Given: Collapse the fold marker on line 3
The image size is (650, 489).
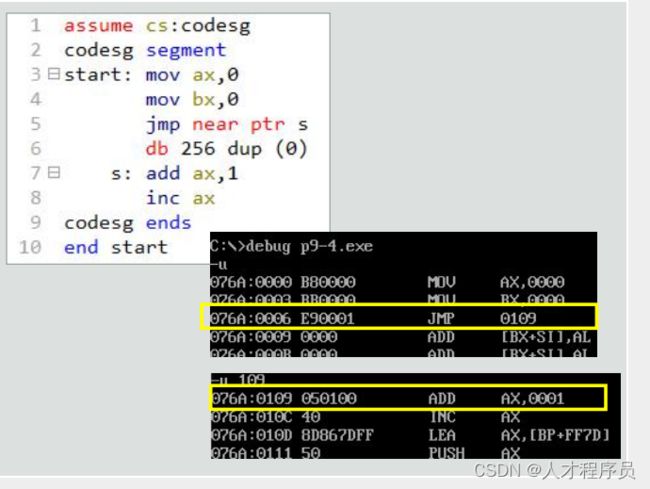Looking at the screenshot, I should 54,74.
